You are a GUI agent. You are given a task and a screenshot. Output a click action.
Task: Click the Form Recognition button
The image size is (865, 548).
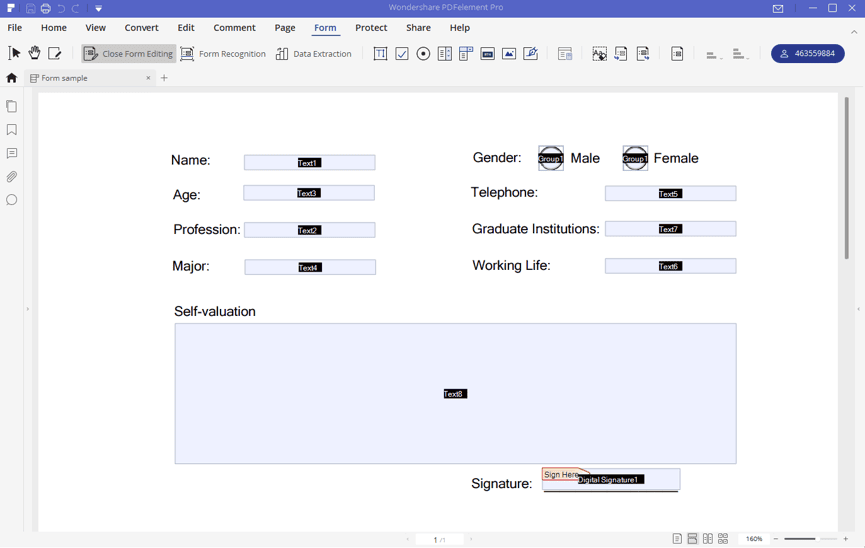223,54
